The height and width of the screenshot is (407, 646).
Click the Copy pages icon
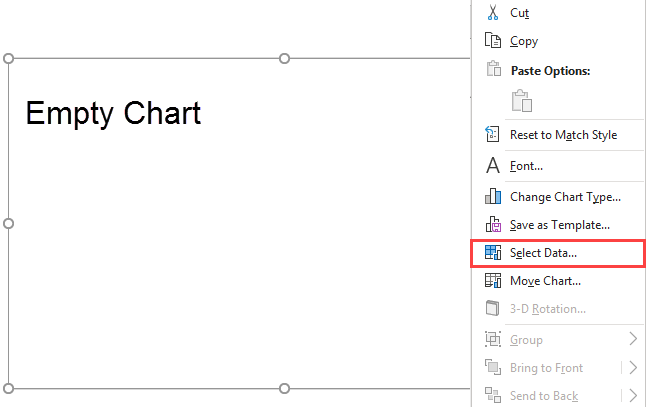coord(492,41)
